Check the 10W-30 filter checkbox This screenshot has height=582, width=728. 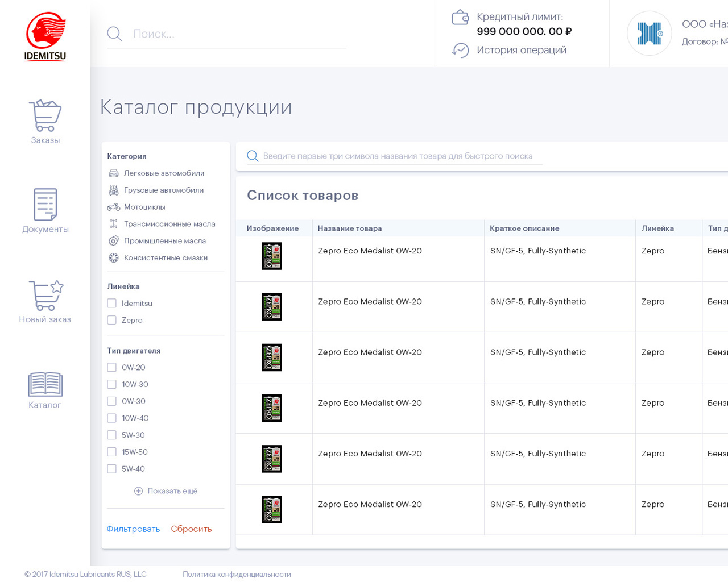coord(111,385)
